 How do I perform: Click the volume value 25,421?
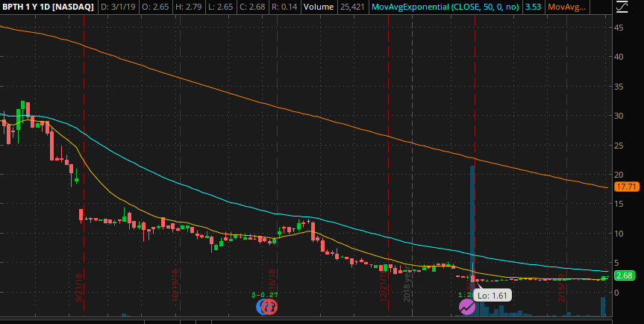click(x=351, y=7)
